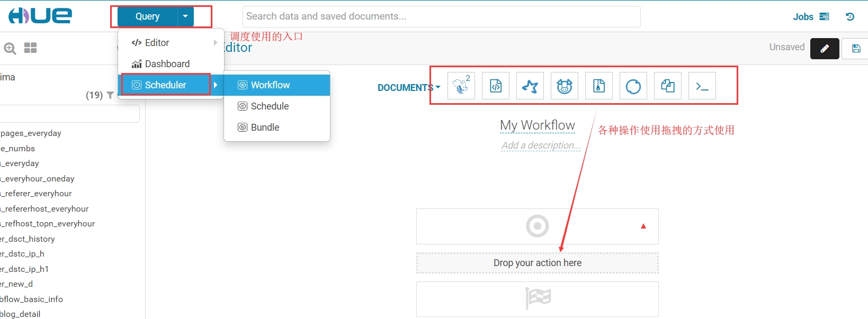The width and height of the screenshot is (868, 319).
Task: Select the Hive action icon
Action: click(x=461, y=86)
